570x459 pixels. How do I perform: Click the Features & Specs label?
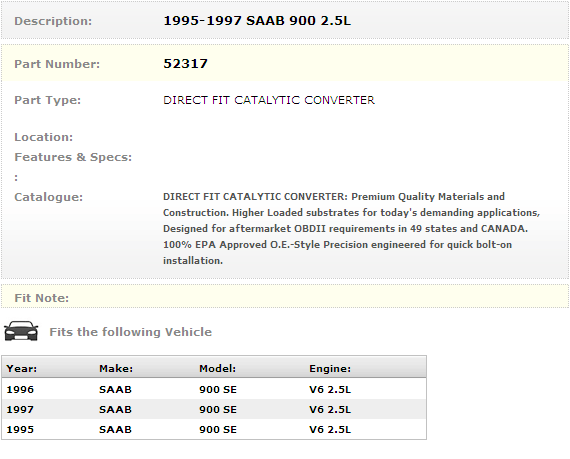[73, 157]
